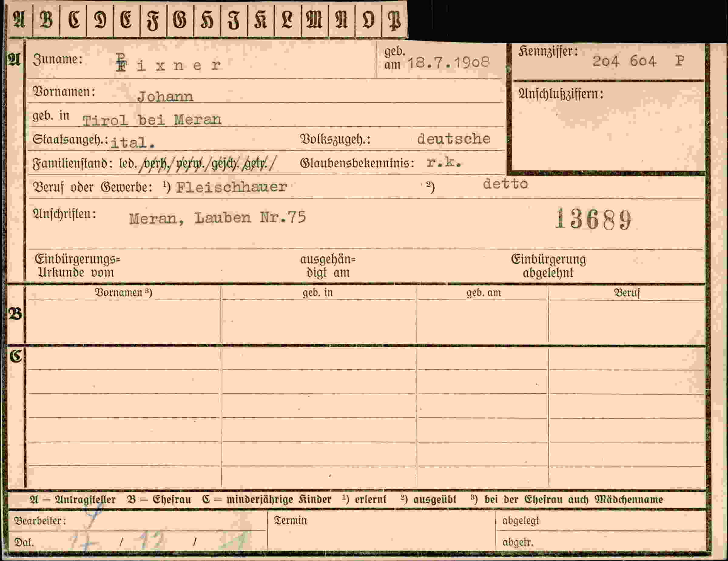Click the occupation 'Fleischhauer'
The width and height of the screenshot is (728, 561).
tap(231, 187)
